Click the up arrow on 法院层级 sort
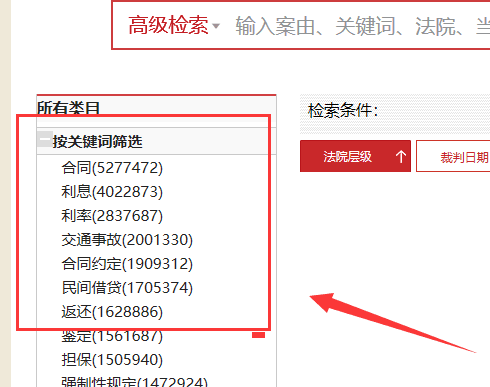The image size is (490, 387). (x=401, y=156)
